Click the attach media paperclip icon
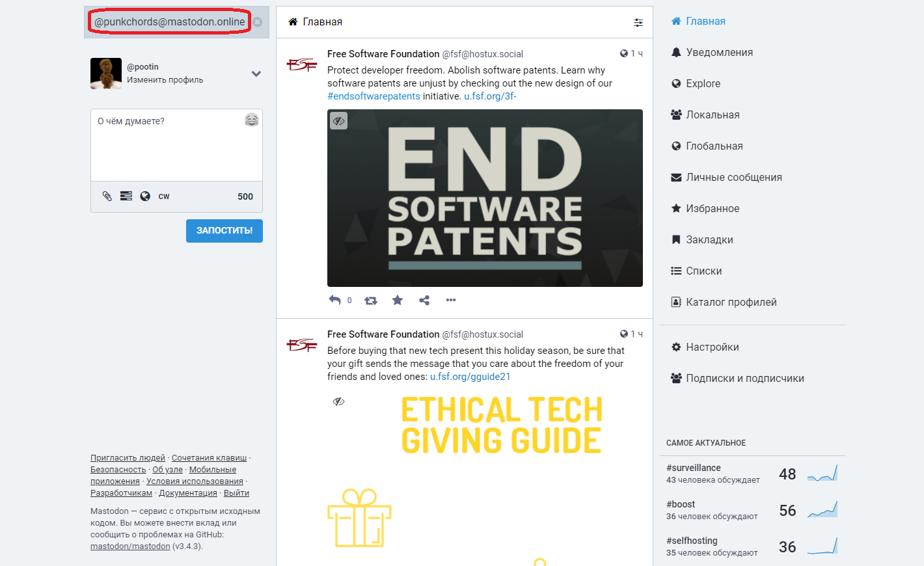 (107, 196)
